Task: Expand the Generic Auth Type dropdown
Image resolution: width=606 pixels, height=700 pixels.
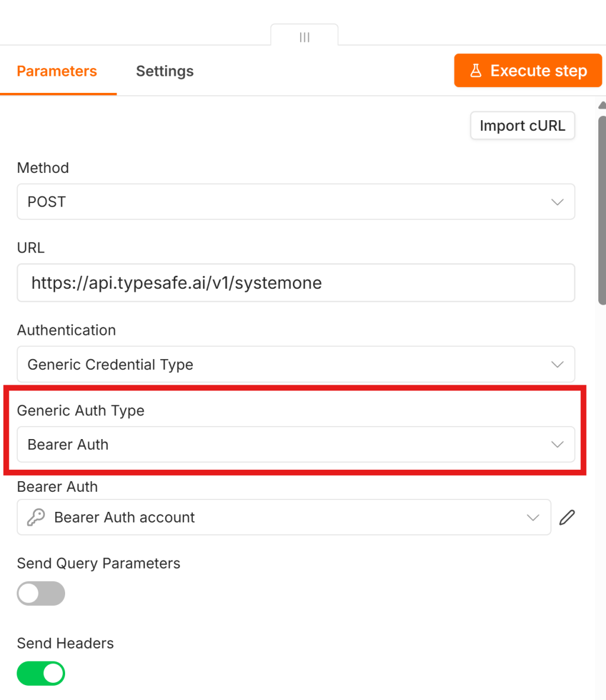Action: pos(296,444)
